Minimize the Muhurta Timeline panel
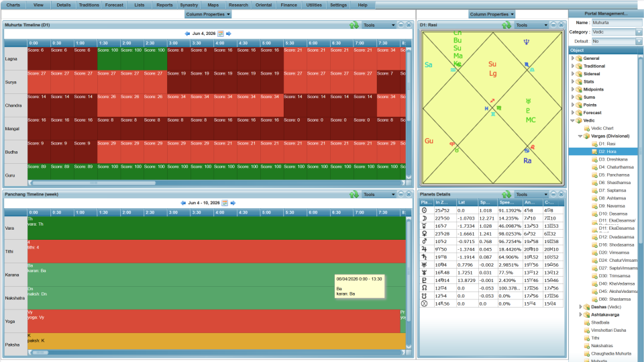 401,25
